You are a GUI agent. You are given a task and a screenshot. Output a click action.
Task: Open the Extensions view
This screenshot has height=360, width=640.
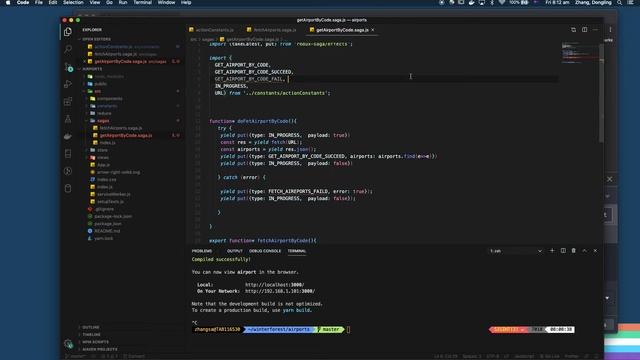tap(68, 101)
